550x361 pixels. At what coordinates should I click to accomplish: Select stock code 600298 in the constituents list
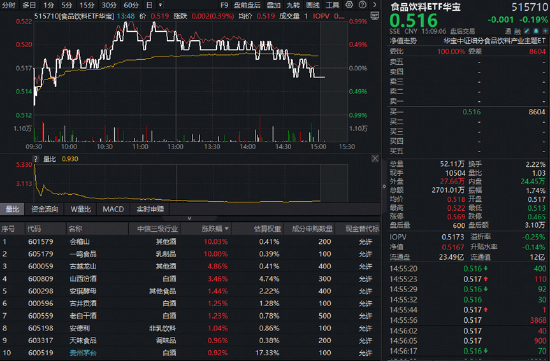[x=41, y=291]
